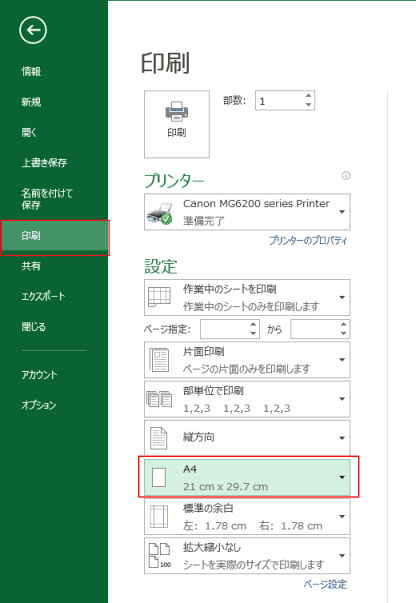Increase the から end page number

click(x=343, y=325)
